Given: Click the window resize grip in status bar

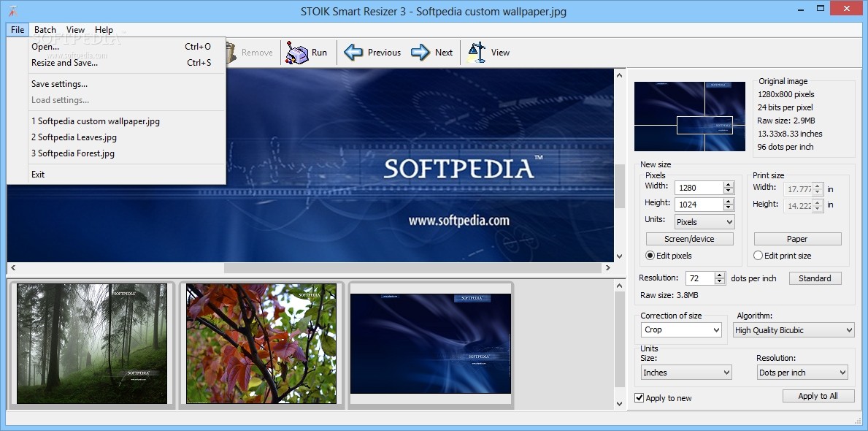Looking at the screenshot, I should pos(858,420).
